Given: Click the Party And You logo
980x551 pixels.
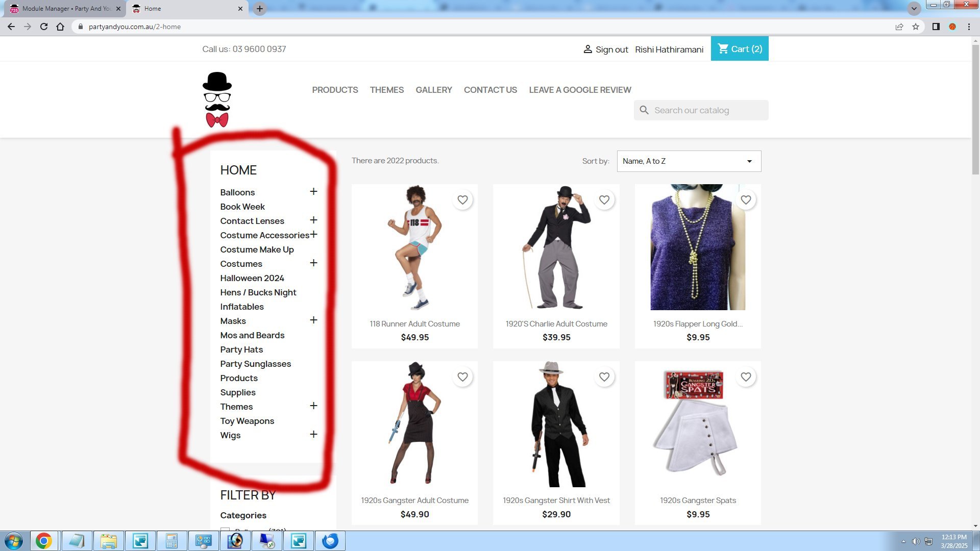Looking at the screenshot, I should tap(217, 99).
